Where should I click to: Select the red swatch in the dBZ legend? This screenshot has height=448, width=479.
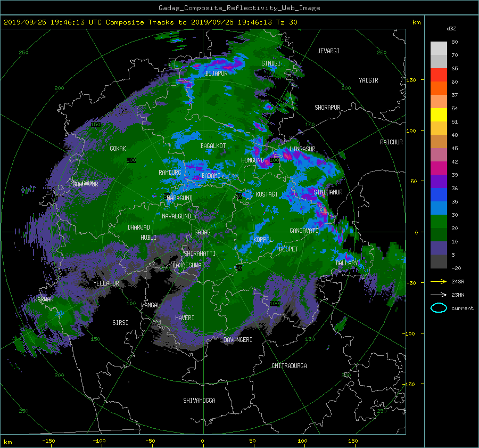pyautogui.click(x=439, y=75)
